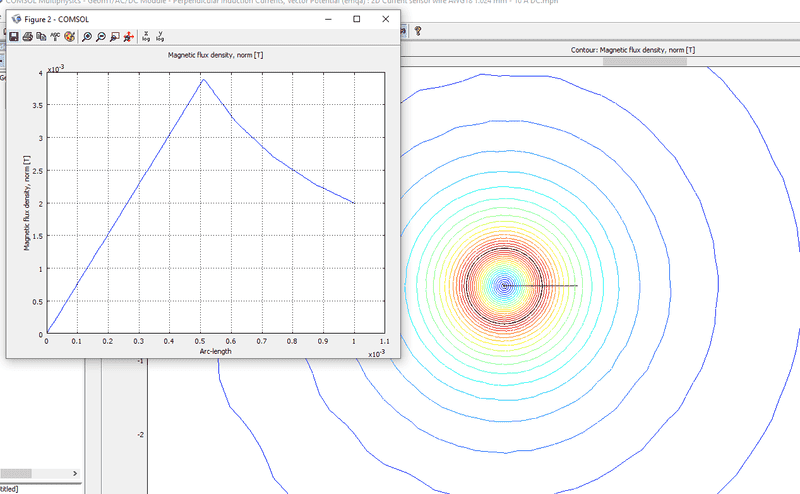Click the peak of the blue flux curve

pos(203,80)
